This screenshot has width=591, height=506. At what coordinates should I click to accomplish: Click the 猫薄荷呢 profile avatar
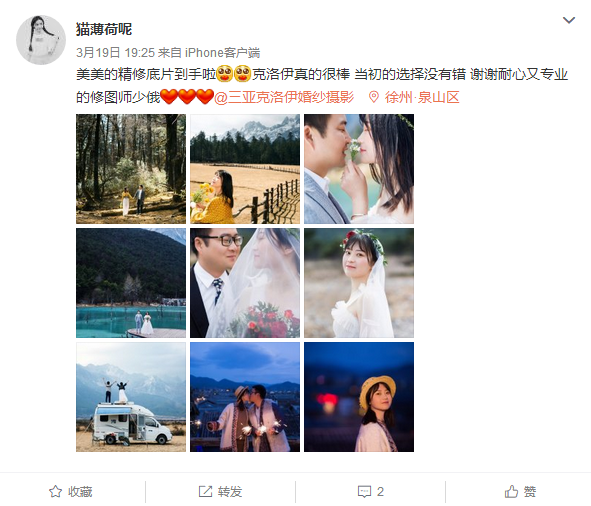pyautogui.click(x=41, y=40)
